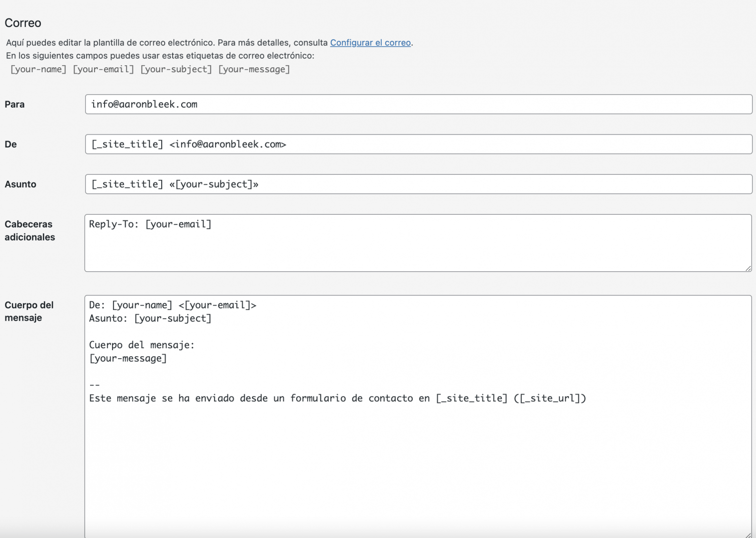This screenshot has height=538, width=756.
Task: Focus the De sender input field
Action: tap(419, 144)
